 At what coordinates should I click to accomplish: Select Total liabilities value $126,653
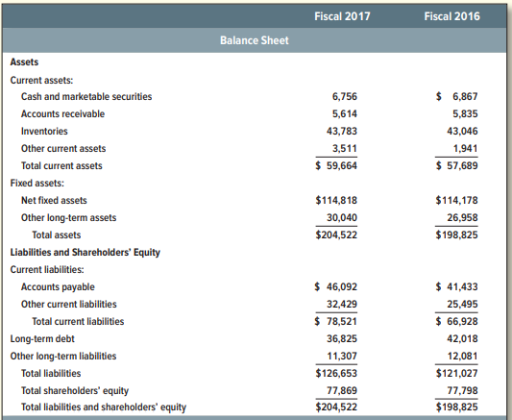click(336, 373)
